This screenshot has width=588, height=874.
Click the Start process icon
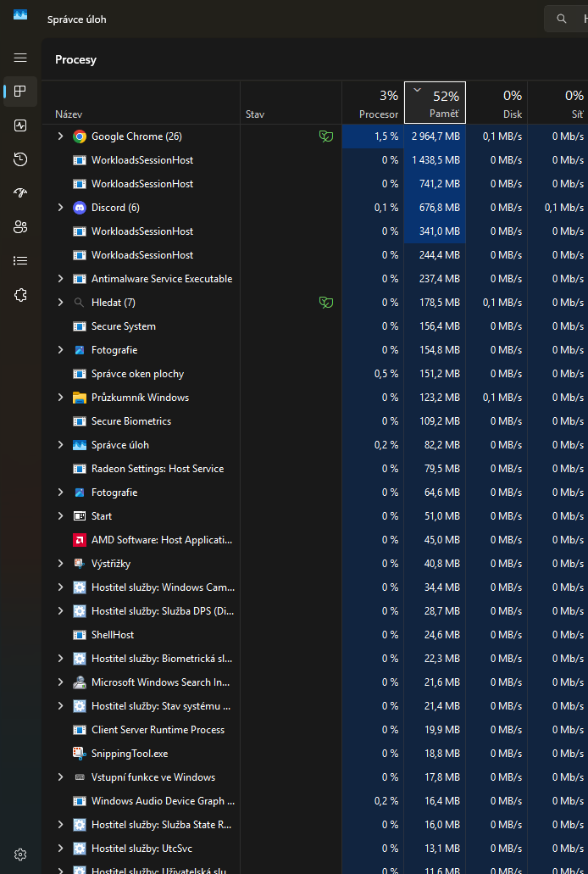pos(80,516)
